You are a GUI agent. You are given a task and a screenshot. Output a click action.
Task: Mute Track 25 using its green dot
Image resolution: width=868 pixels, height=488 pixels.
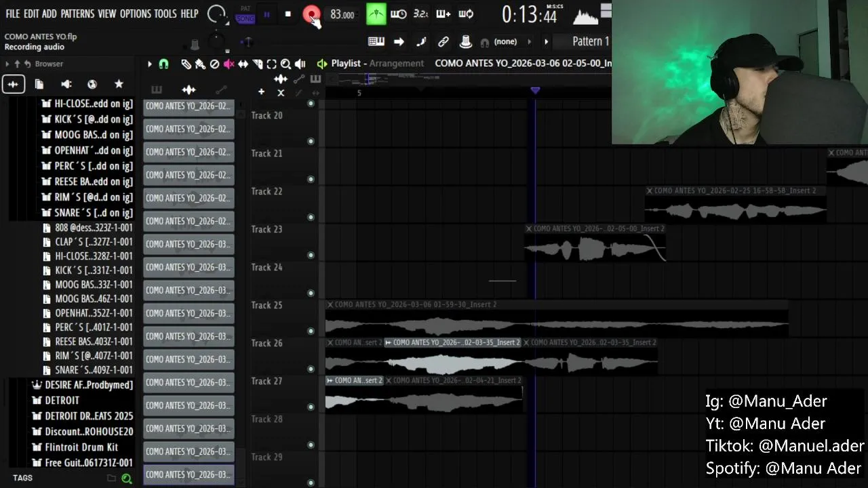(x=311, y=331)
